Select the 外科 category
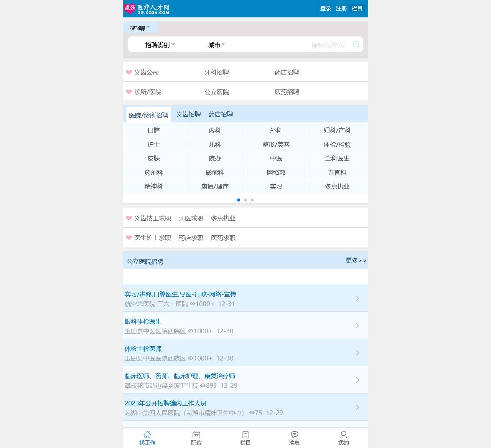 click(276, 131)
